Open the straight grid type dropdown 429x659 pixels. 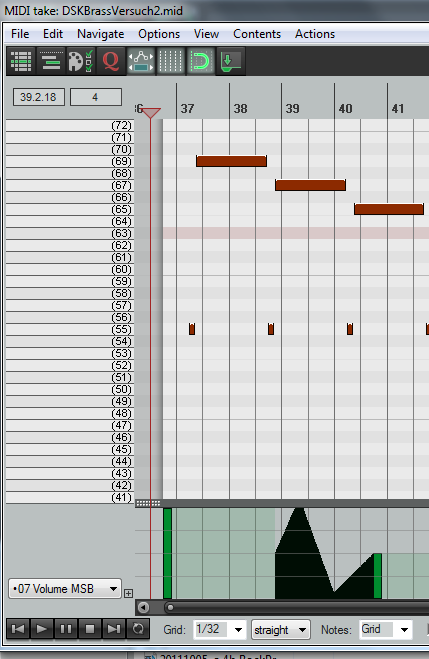(281, 630)
